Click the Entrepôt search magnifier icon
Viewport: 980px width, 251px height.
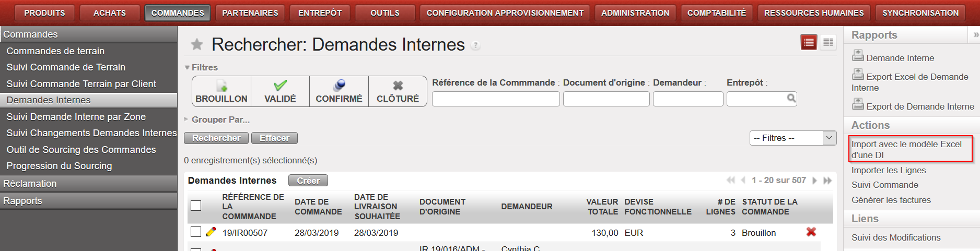(791, 98)
